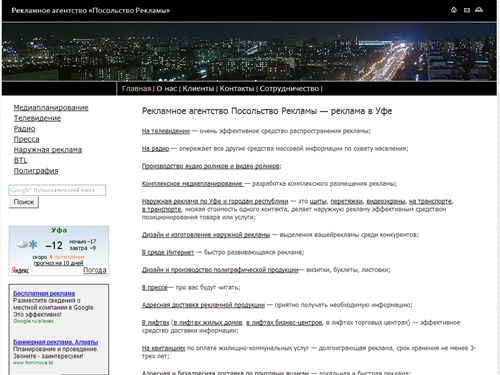Open В среде Интернет link

point(168,252)
